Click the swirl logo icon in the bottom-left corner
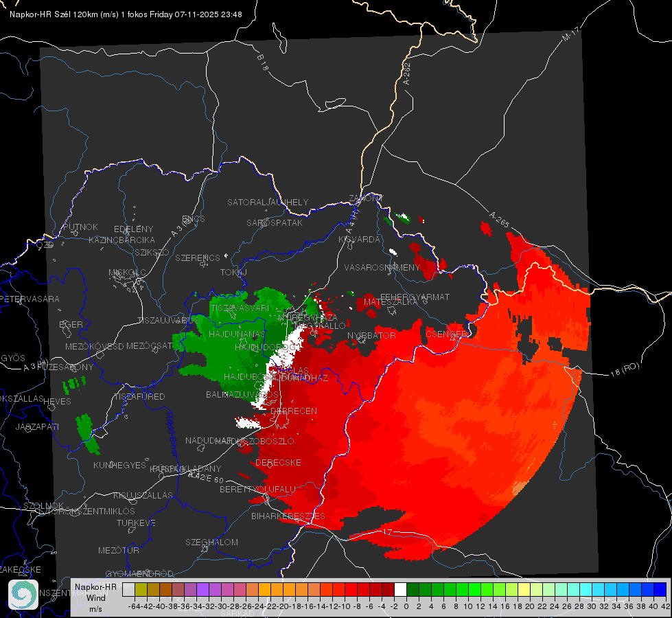This screenshot has width=672, height=618. click(23, 595)
